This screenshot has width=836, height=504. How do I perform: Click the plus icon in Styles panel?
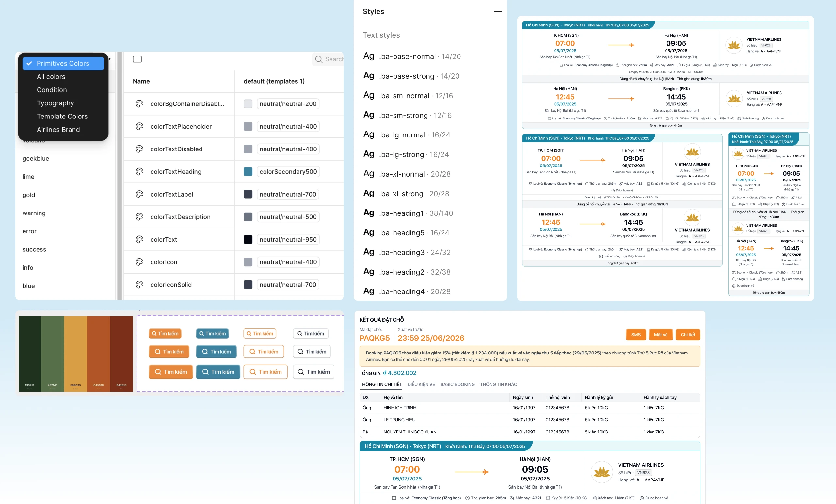[x=497, y=11]
